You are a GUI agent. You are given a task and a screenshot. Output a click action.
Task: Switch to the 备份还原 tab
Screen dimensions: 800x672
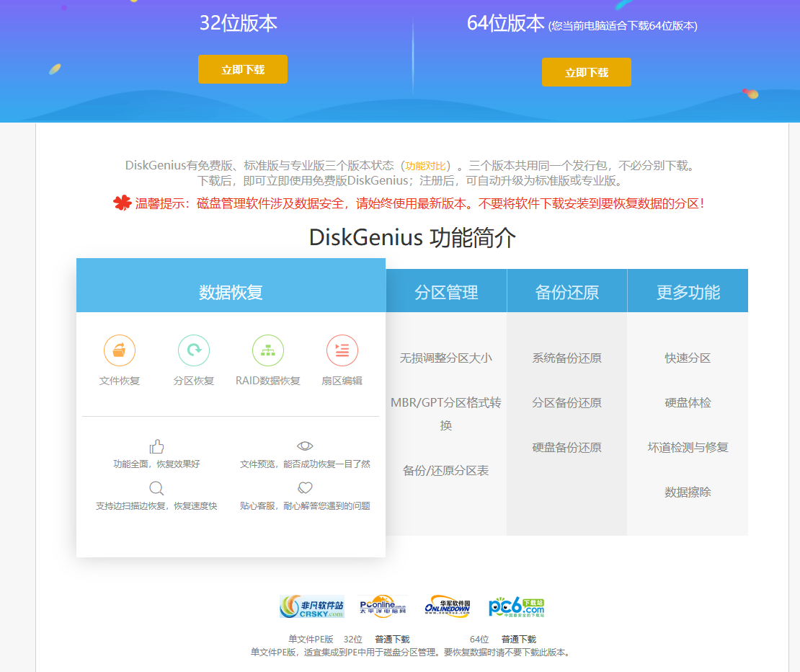(x=567, y=292)
